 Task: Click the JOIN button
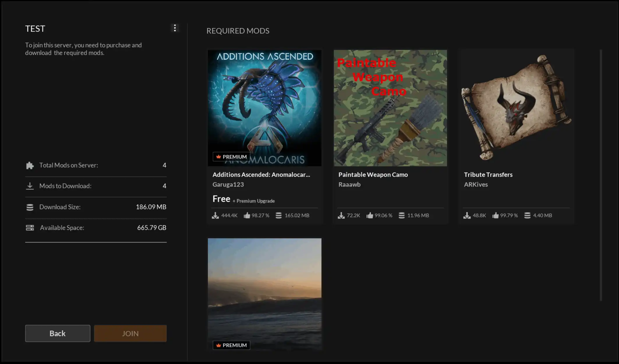point(130,333)
